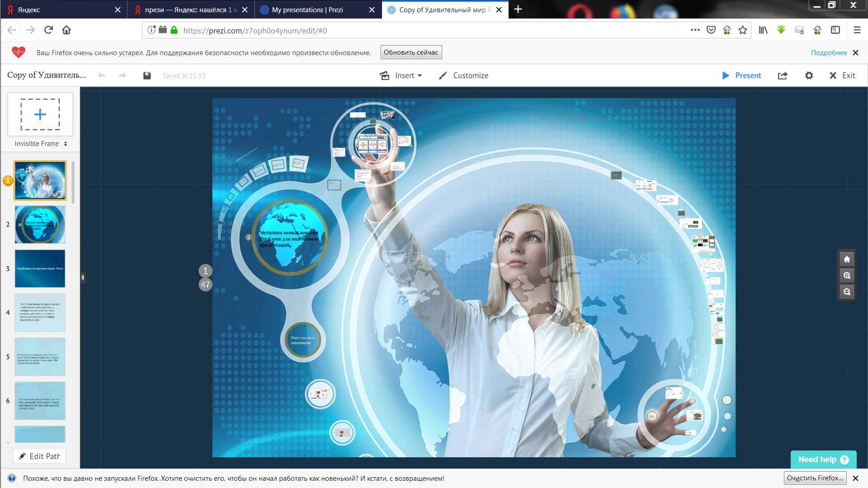The image size is (868, 488).
Task: Add a new frame with plus box
Action: click(x=40, y=114)
